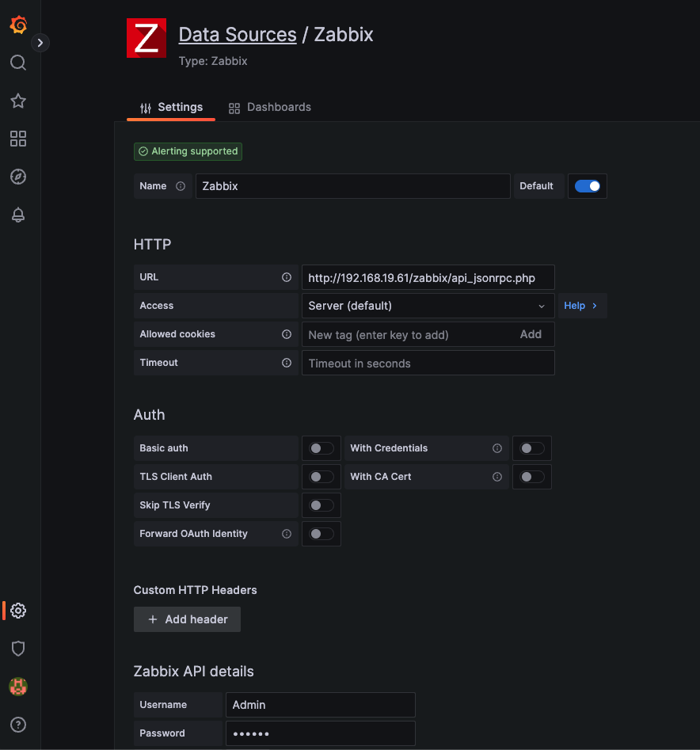Focus the Name input field
700x750 pixels.
[353, 186]
